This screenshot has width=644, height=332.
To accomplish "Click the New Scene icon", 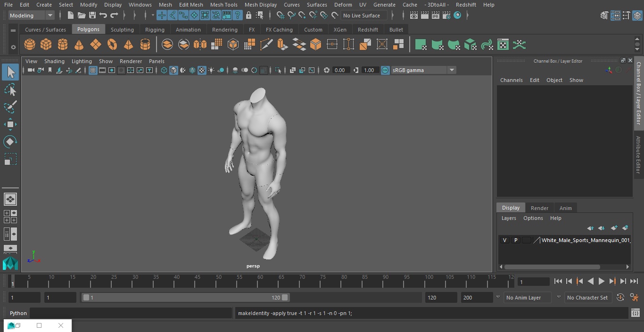I will point(71,16).
